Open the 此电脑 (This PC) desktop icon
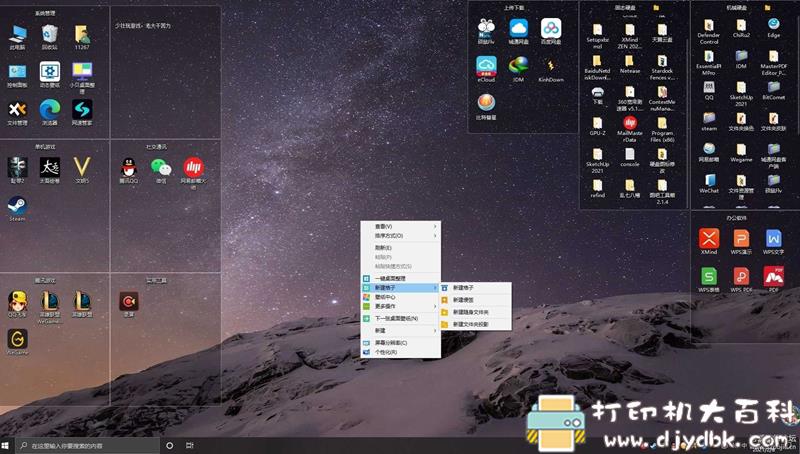Viewport: 800px width, 454px height. pos(17,37)
